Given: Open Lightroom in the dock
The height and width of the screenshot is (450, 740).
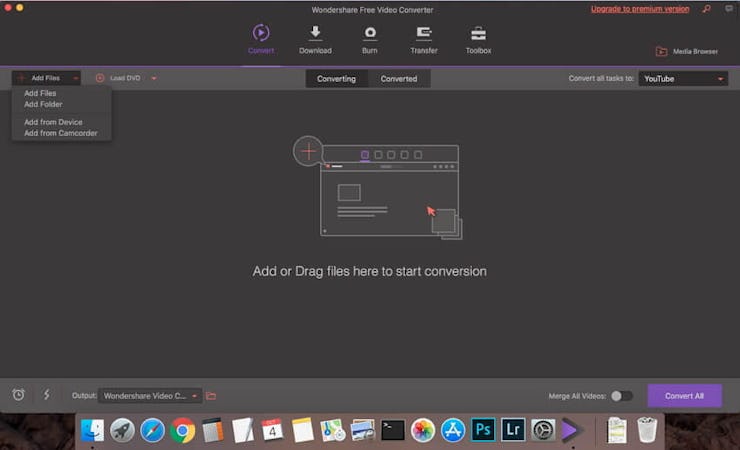Looking at the screenshot, I should point(513,430).
